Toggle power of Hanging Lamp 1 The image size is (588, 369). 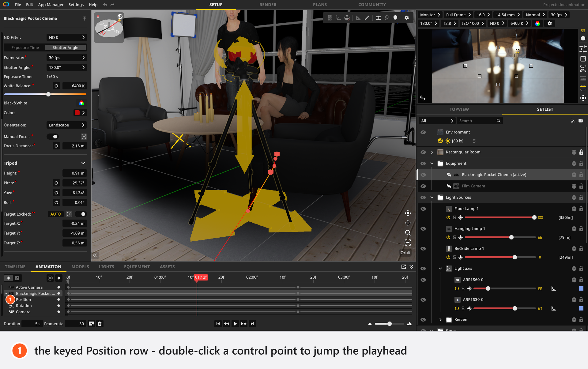click(448, 237)
